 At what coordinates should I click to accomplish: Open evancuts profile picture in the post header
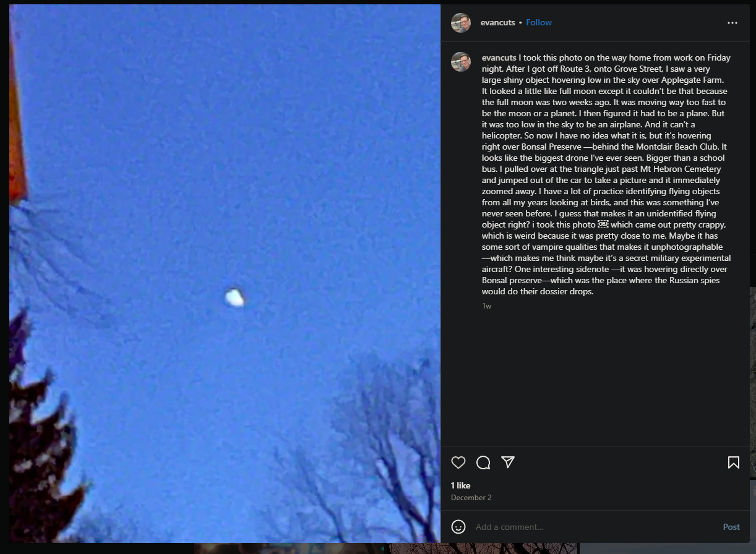point(461,23)
